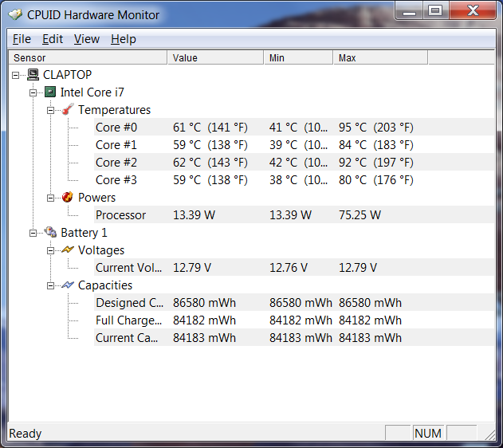Select the Powers label

click(96, 198)
